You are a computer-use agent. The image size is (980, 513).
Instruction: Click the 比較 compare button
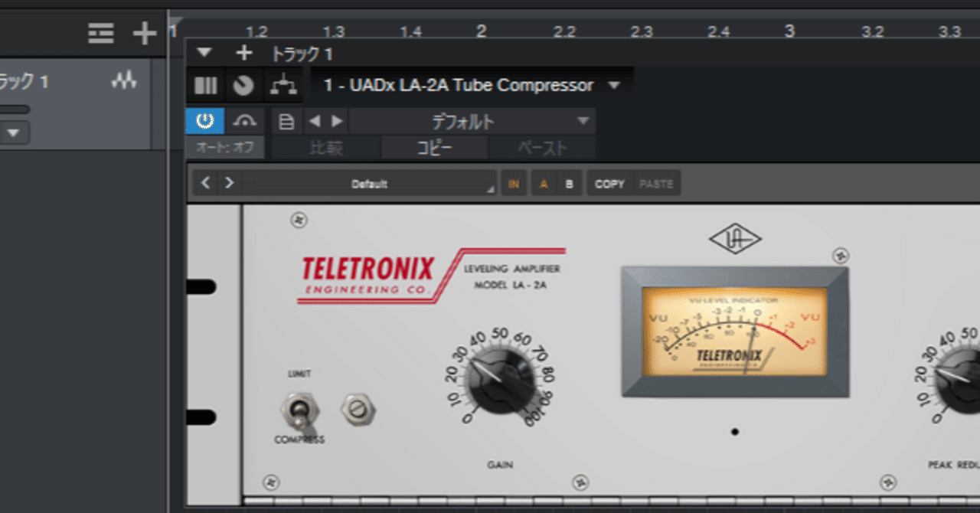(x=326, y=149)
